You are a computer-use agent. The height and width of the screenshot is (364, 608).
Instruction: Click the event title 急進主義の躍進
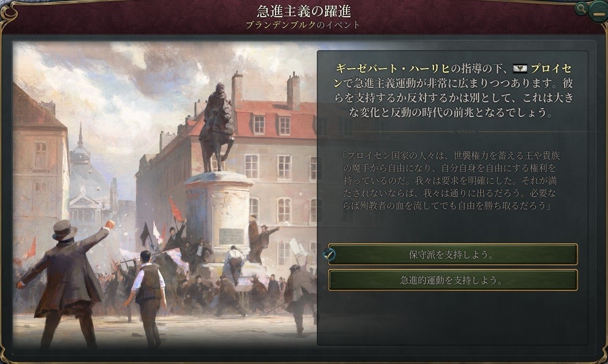pos(304,11)
